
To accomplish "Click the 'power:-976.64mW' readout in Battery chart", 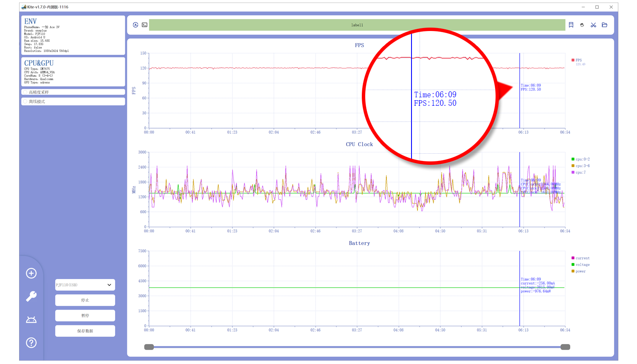I will pyautogui.click(x=536, y=291).
